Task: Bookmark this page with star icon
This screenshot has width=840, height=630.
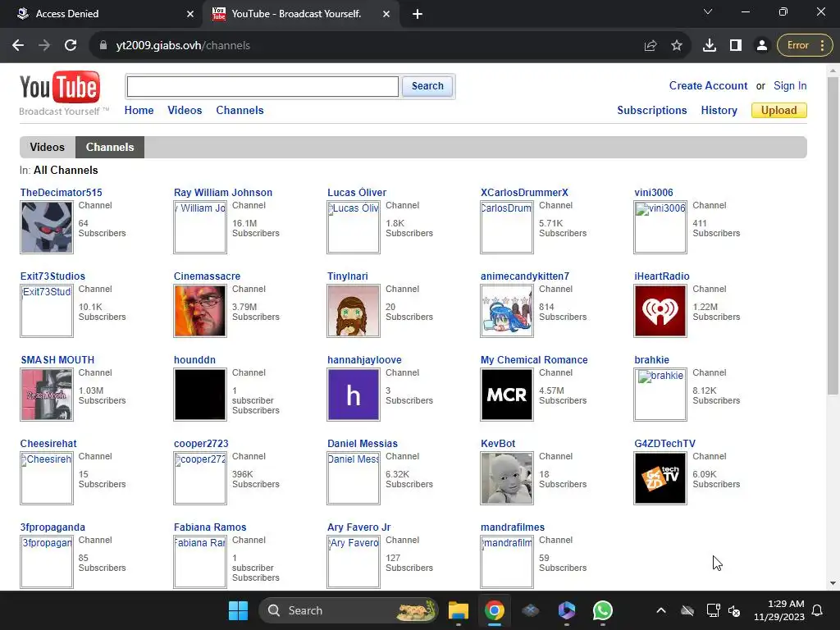Action: (677, 46)
